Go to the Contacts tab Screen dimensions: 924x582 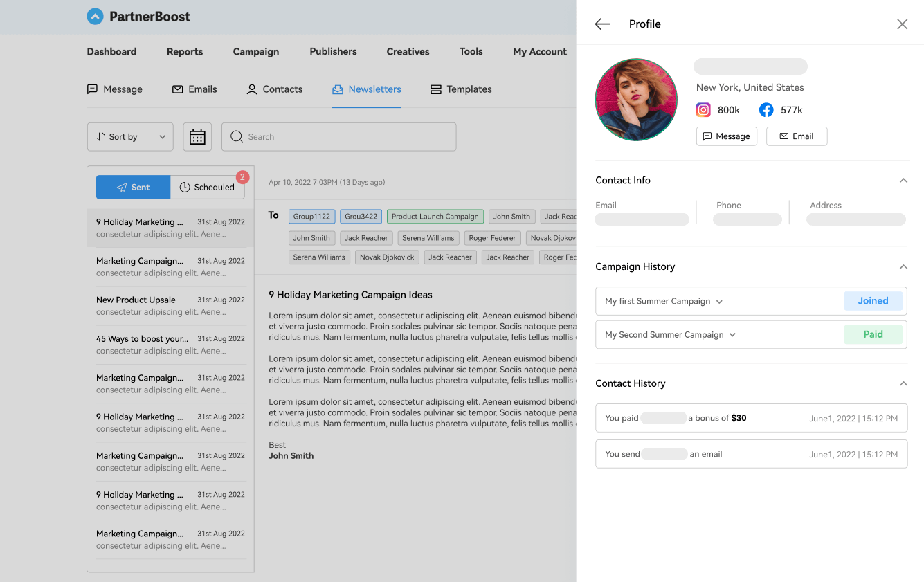pos(274,89)
